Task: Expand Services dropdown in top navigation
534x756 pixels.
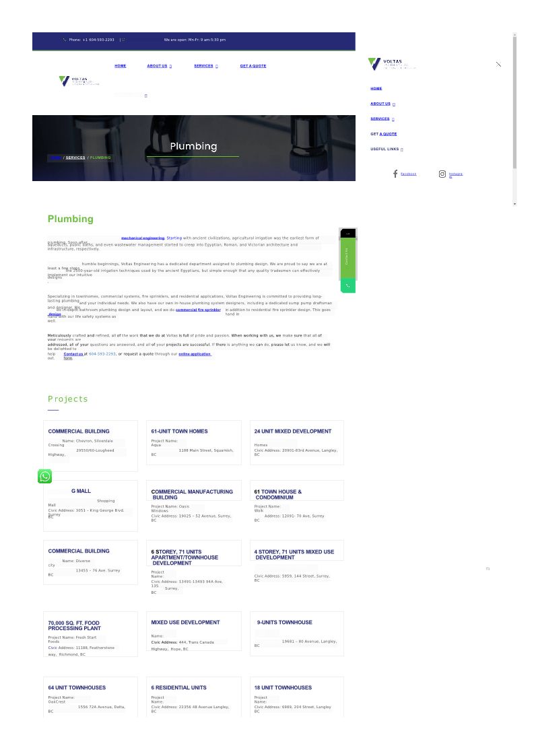Action: coord(216,66)
